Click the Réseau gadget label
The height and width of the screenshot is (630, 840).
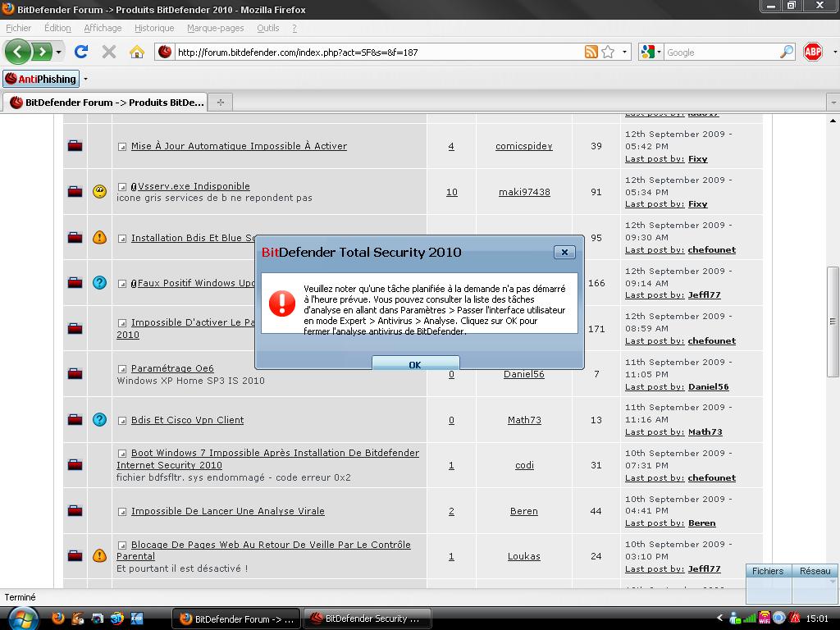click(815, 571)
